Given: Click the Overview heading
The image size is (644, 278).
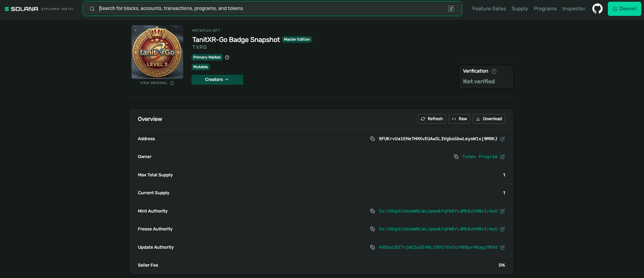Looking at the screenshot, I should (150, 119).
